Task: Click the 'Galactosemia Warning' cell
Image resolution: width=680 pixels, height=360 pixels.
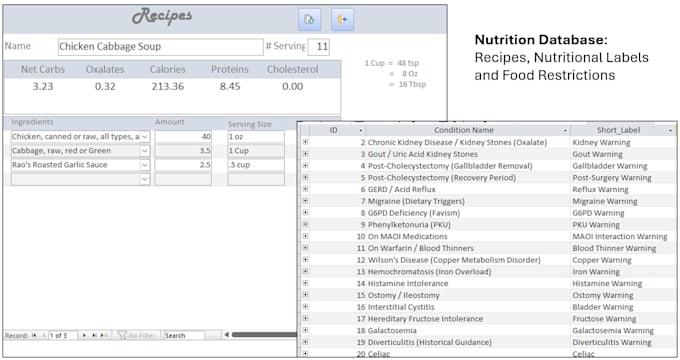Action: [623, 331]
